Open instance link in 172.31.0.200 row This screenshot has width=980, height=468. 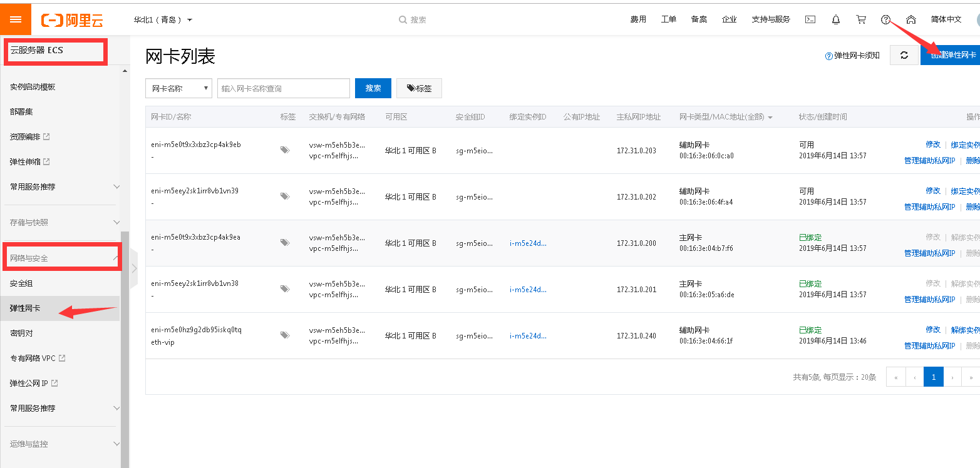[x=528, y=243]
